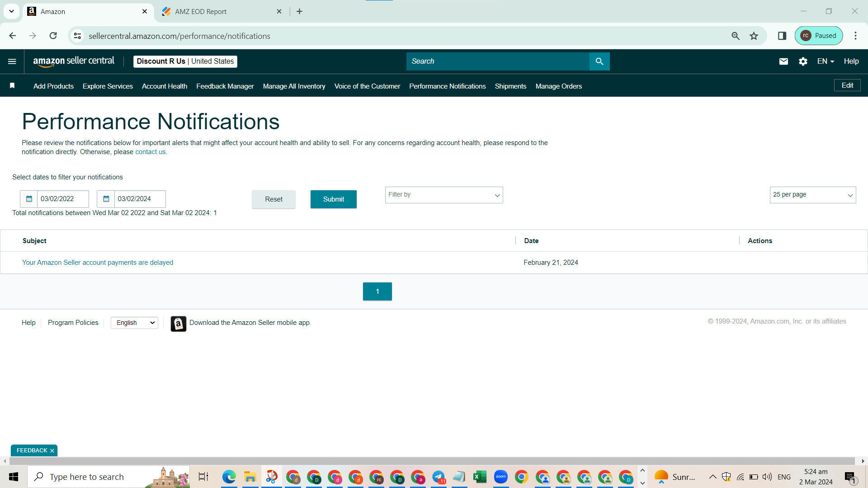Open the start date calendar picker icon
Viewport: 868px width, 488px height.
tap(29, 199)
